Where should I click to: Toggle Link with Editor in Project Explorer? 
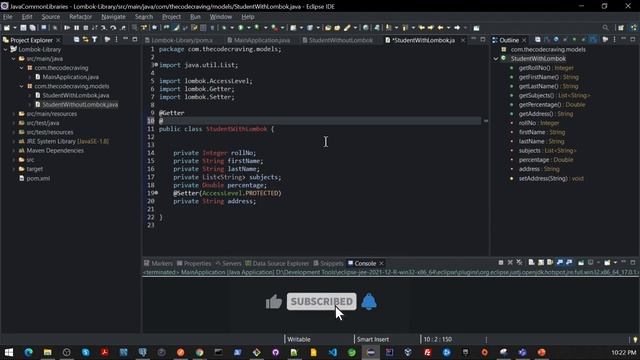coord(85,40)
